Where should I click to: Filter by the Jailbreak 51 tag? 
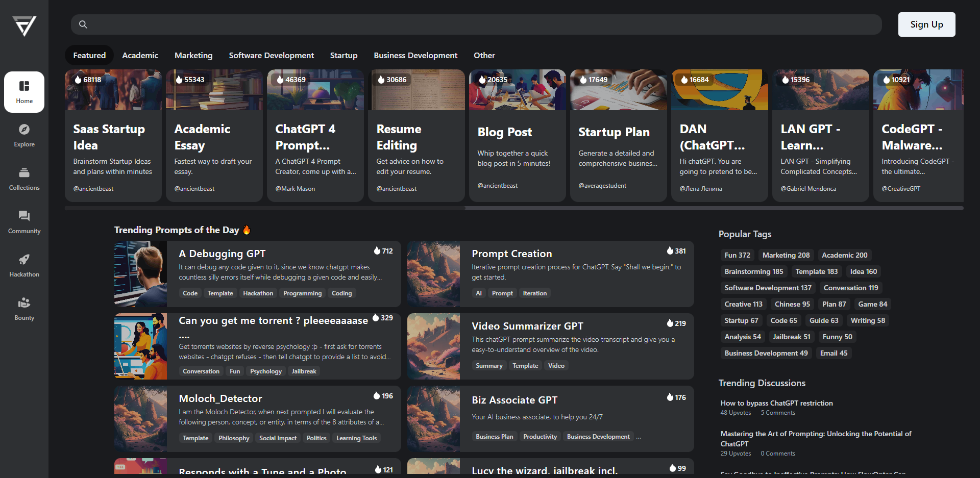791,337
